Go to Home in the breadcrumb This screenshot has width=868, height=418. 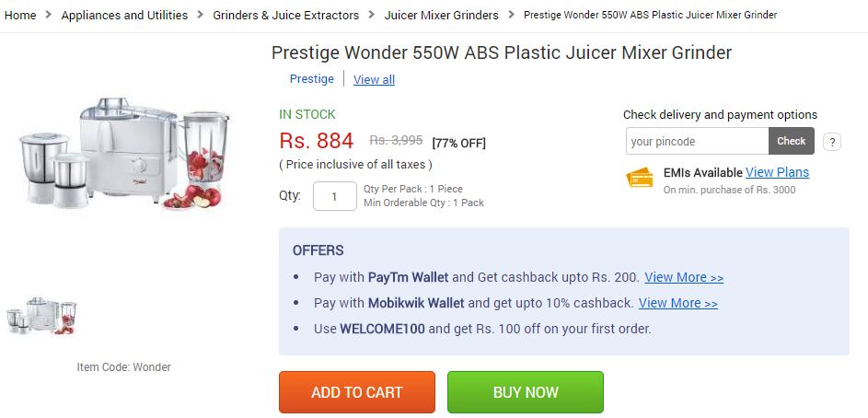pos(20,15)
